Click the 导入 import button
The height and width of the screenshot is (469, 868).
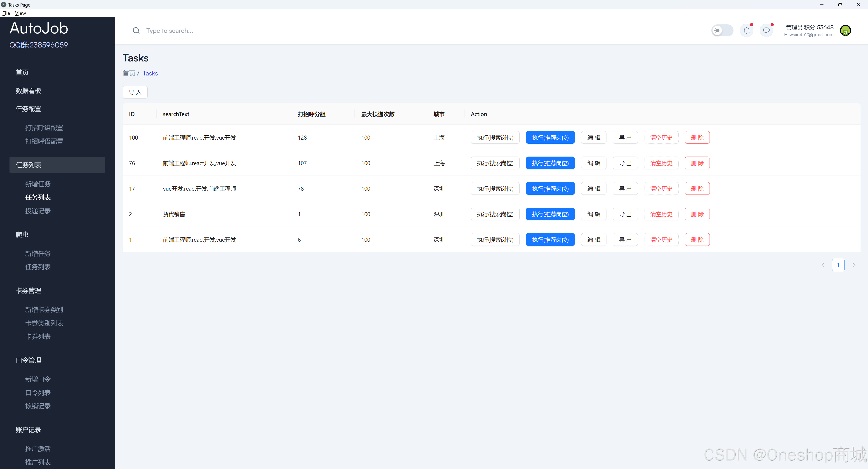coord(135,92)
